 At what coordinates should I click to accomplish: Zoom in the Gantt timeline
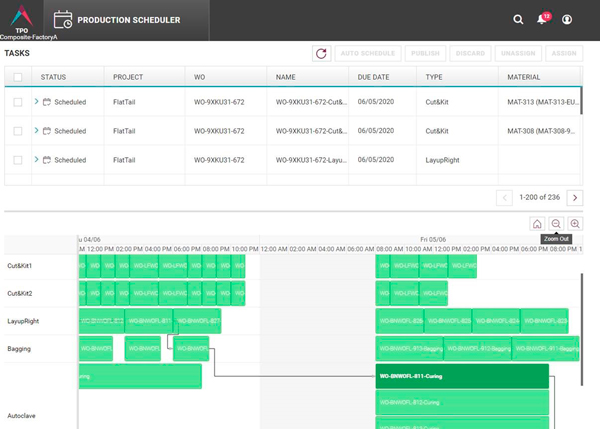(575, 224)
